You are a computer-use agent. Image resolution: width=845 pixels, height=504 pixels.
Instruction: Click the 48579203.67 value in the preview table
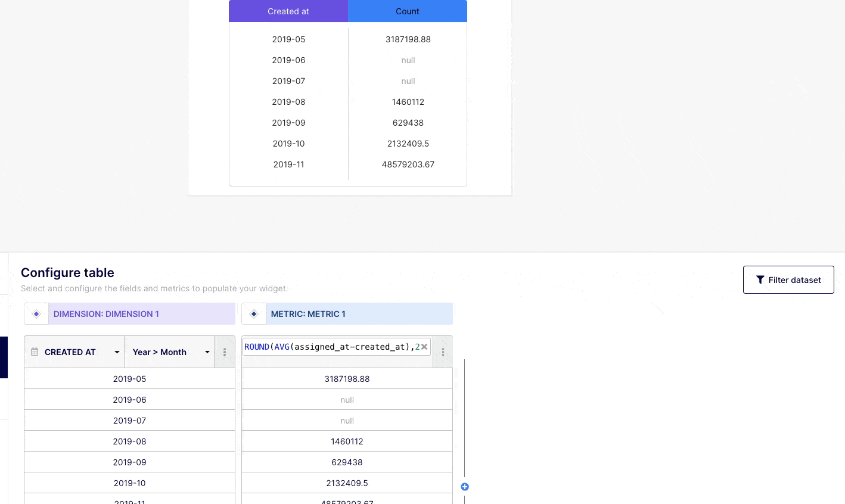coord(408,164)
